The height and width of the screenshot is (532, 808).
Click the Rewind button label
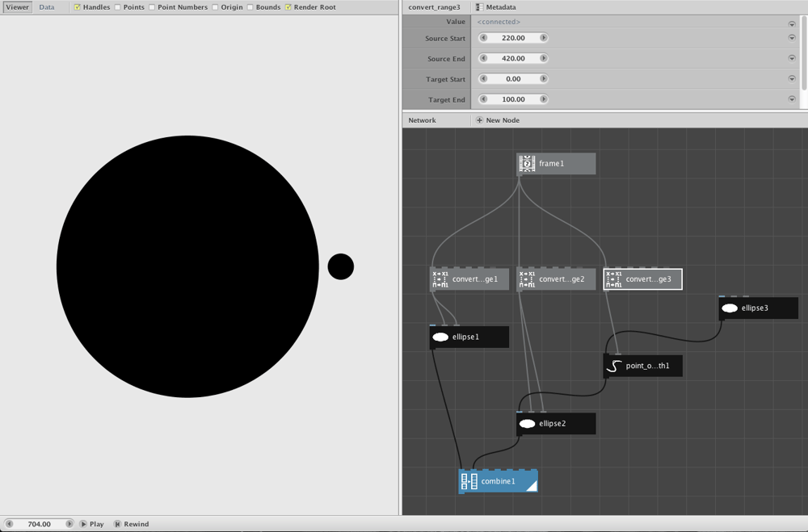(x=136, y=524)
